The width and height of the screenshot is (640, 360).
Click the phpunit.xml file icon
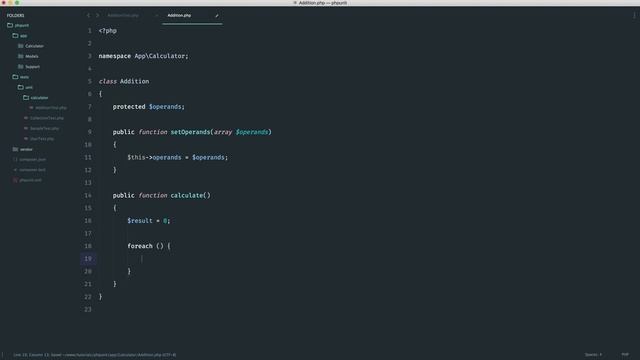coord(15,180)
